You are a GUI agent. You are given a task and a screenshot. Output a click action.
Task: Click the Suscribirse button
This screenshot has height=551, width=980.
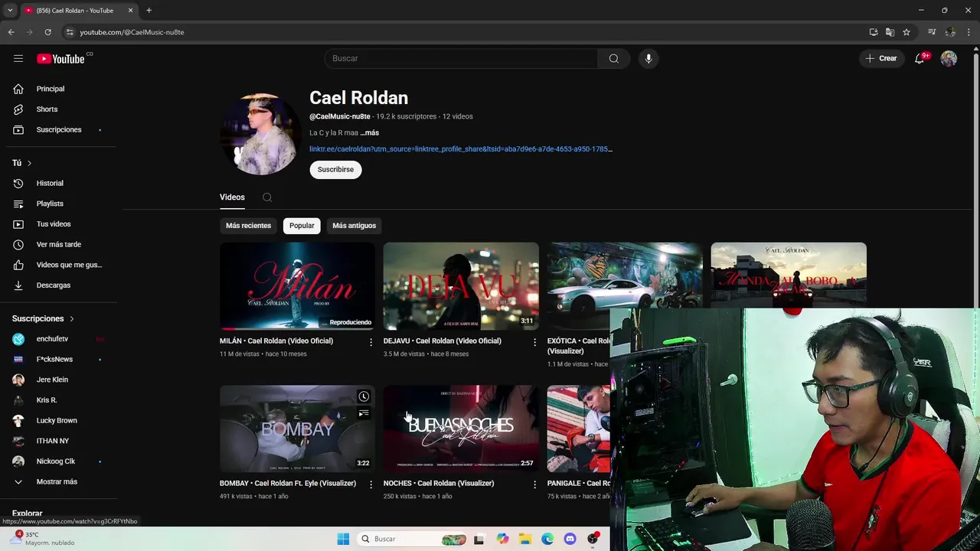click(x=335, y=169)
